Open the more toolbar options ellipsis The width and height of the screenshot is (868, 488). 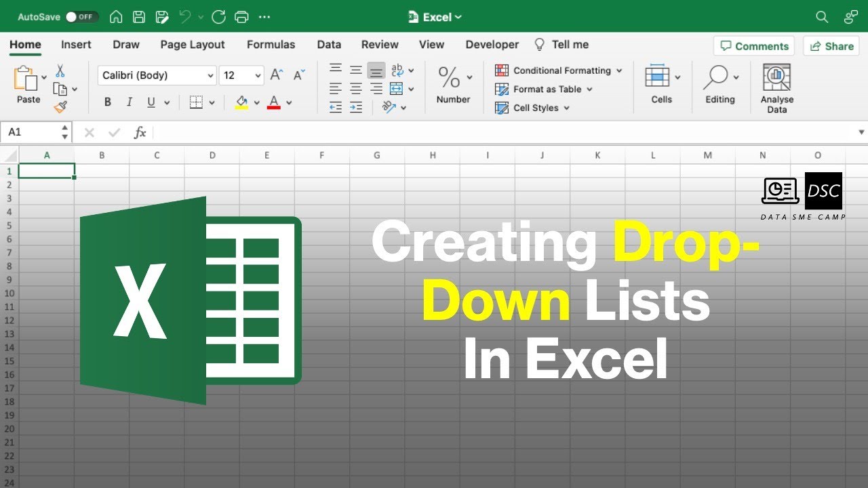point(264,17)
